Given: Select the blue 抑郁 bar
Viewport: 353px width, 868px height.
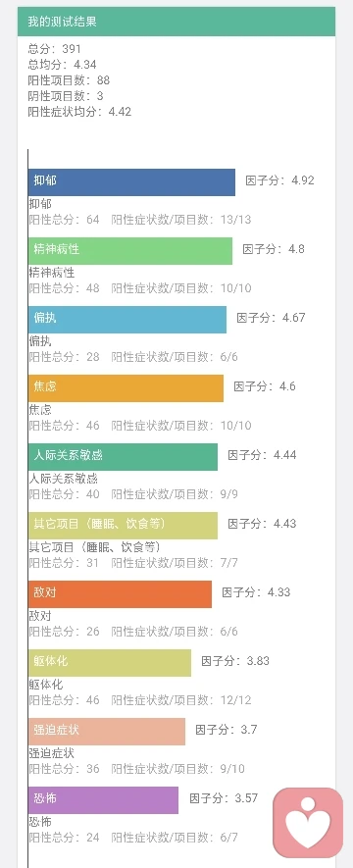Looking at the screenshot, I should (x=131, y=182).
